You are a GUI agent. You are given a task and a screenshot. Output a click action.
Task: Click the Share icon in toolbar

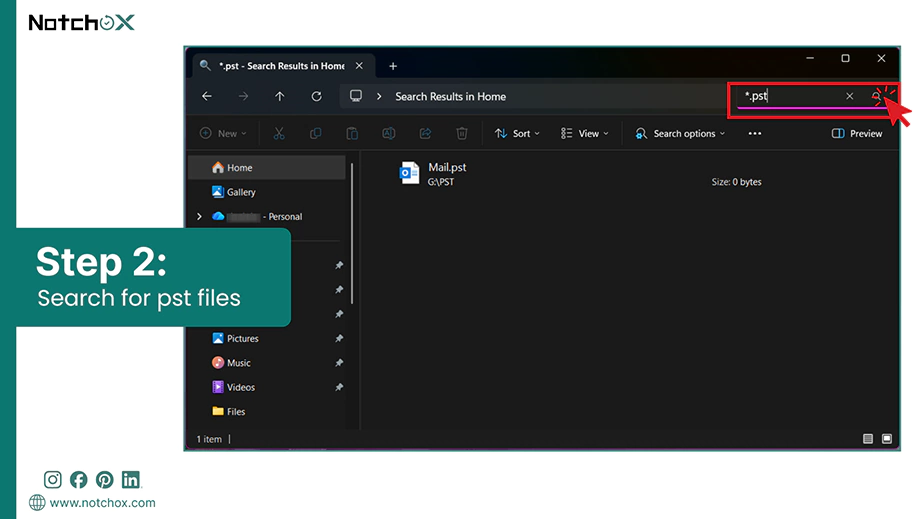pos(425,133)
